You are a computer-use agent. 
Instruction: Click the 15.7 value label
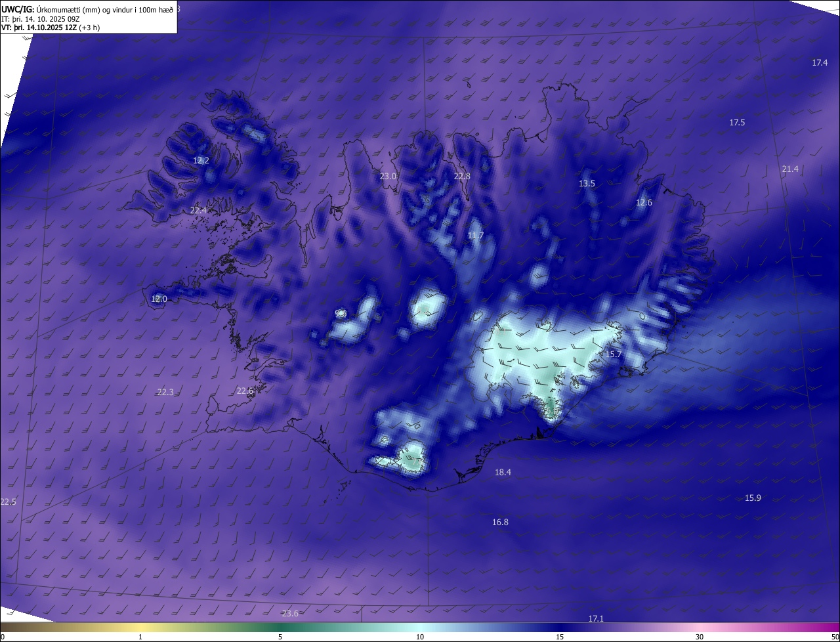(x=613, y=354)
